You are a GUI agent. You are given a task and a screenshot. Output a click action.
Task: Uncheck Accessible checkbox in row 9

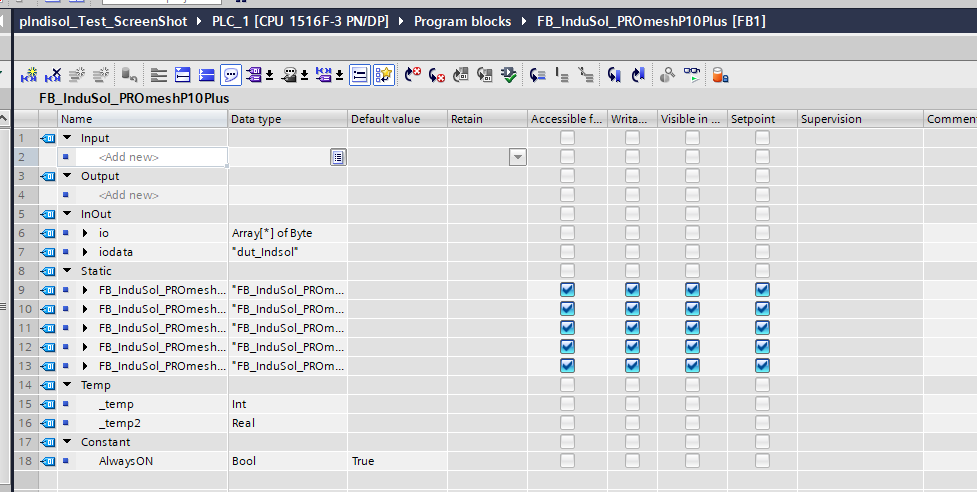pos(567,290)
